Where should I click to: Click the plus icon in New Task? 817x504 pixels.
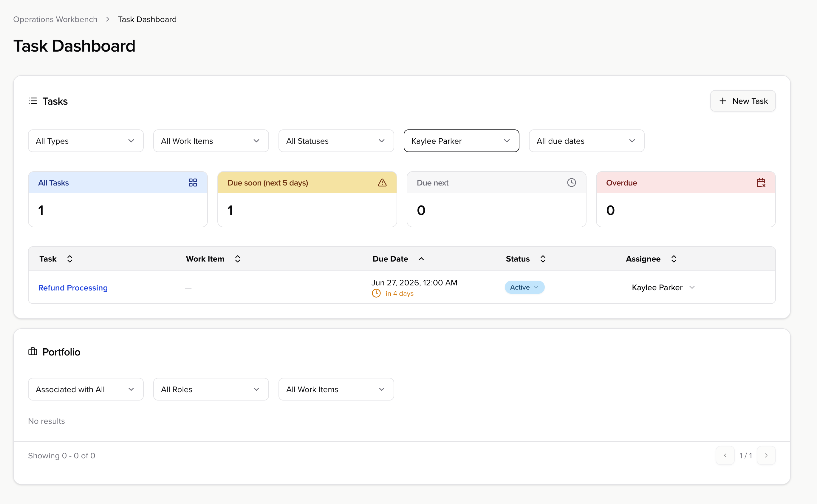coord(722,101)
